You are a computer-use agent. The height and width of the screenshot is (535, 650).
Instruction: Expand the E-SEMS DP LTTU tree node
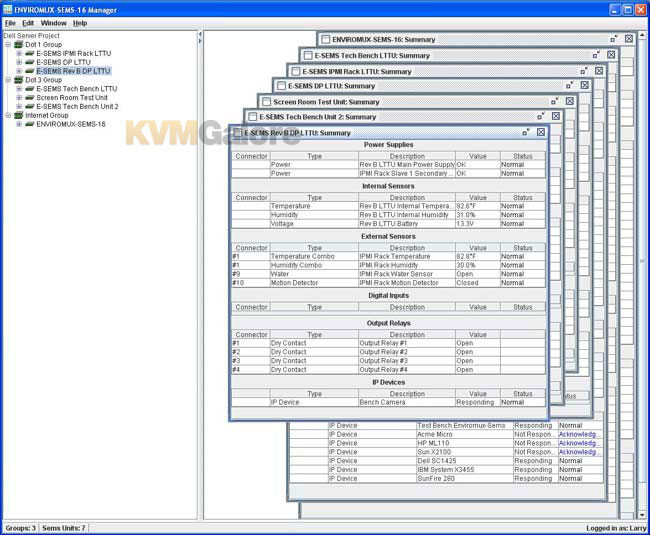point(19,62)
